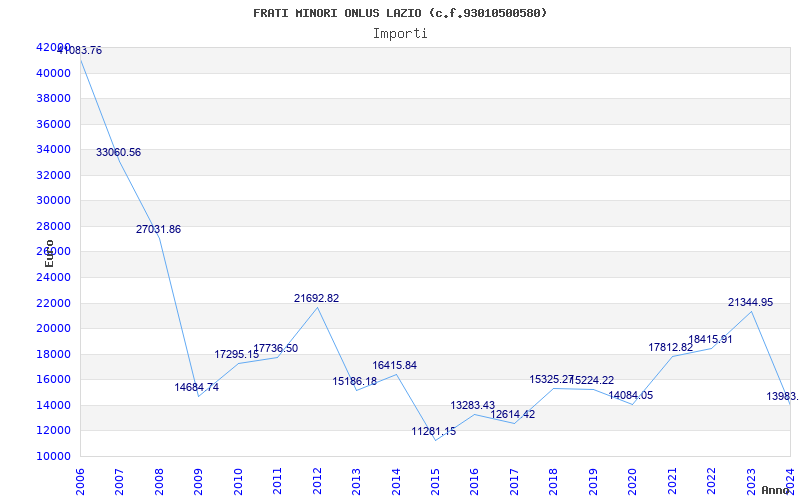Image resolution: width=800 pixels, height=500 pixels.
Task: Click the x-axis year 2018
Action: pos(554,482)
